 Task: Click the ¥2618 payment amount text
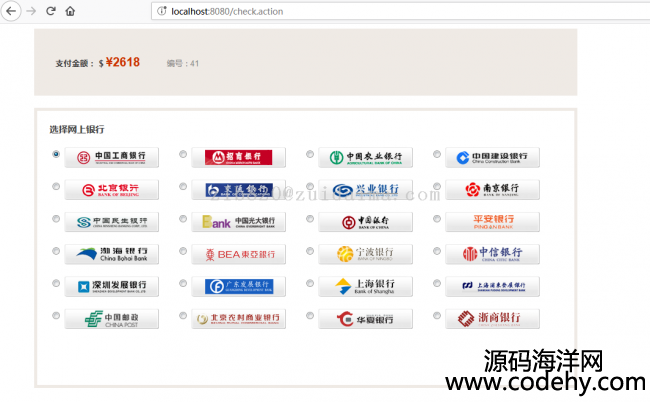tap(123, 62)
